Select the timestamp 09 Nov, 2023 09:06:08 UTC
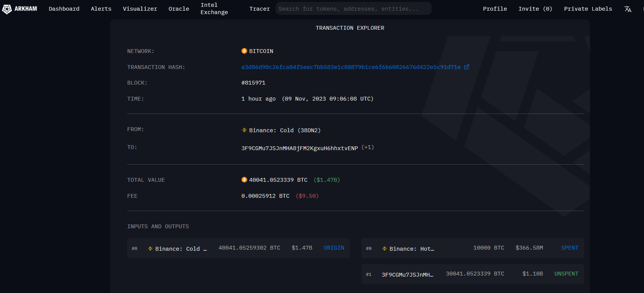Image resolution: width=644 pixels, height=293 pixels. click(328, 99)
